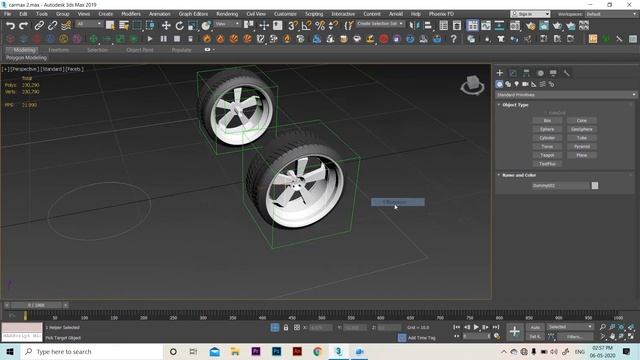Viewport: 640px width, 360px height.
Task: Toggle the 3D Snaps button
Action: pos(293,26)
